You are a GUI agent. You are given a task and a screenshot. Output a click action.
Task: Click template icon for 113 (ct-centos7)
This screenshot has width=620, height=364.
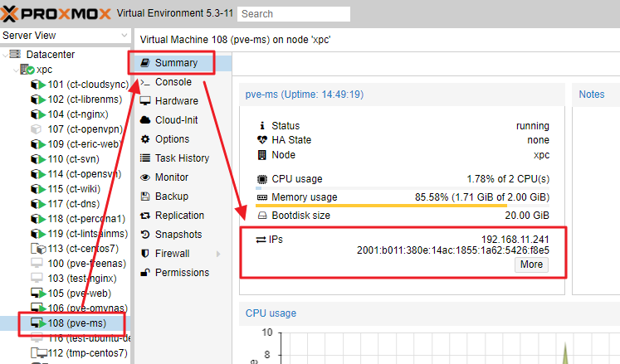click(38, 249)
